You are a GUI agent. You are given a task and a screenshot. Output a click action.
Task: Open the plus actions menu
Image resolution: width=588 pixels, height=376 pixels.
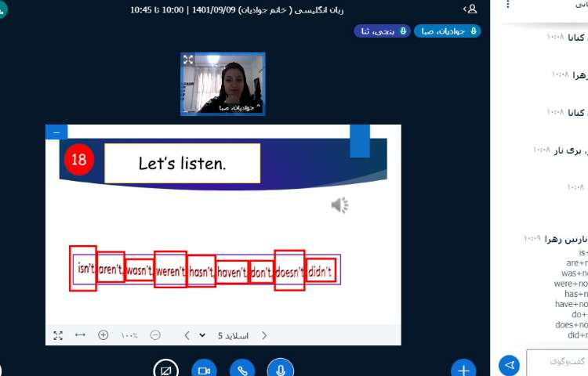[463, 369]
